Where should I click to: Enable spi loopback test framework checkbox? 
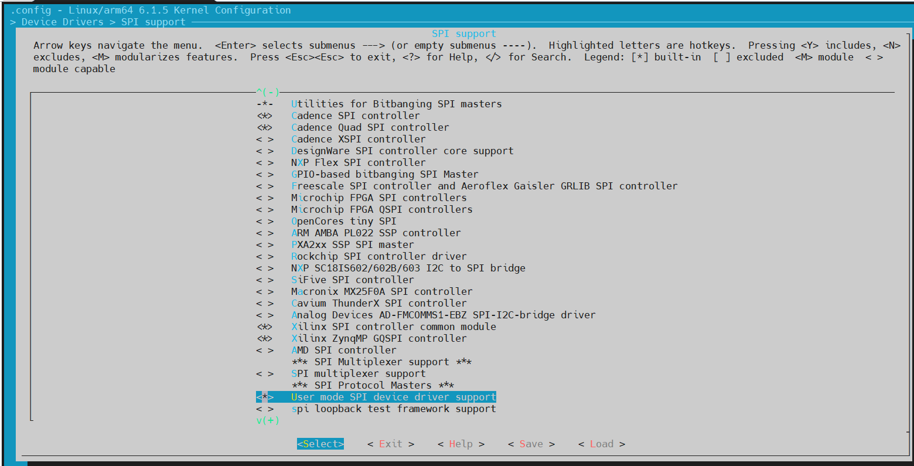click(264, 409)
